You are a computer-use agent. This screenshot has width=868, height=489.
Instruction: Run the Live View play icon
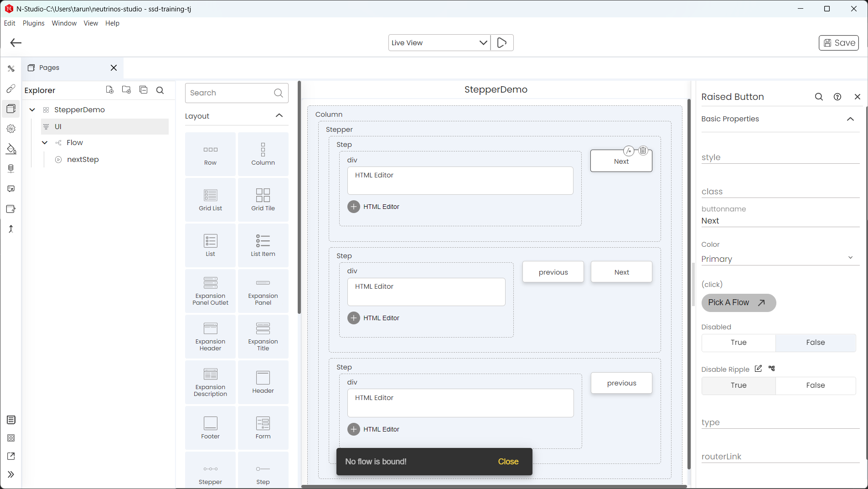(502, 43)
